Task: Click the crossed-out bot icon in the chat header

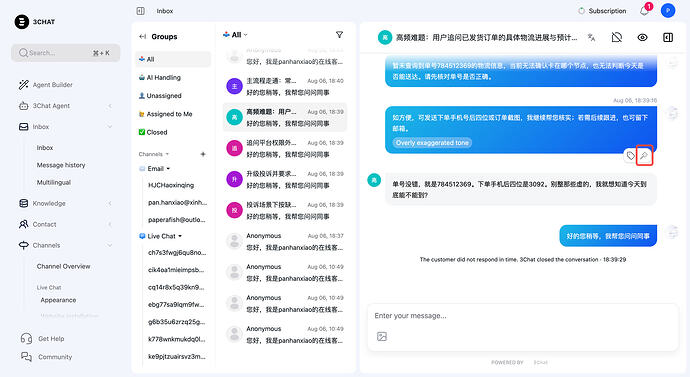Action: tap(617, 37)
